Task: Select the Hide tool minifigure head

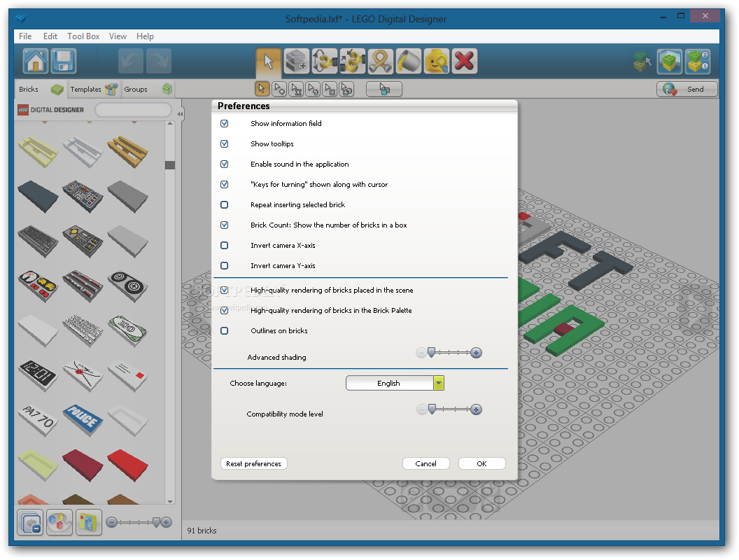Action: point(437,62)
